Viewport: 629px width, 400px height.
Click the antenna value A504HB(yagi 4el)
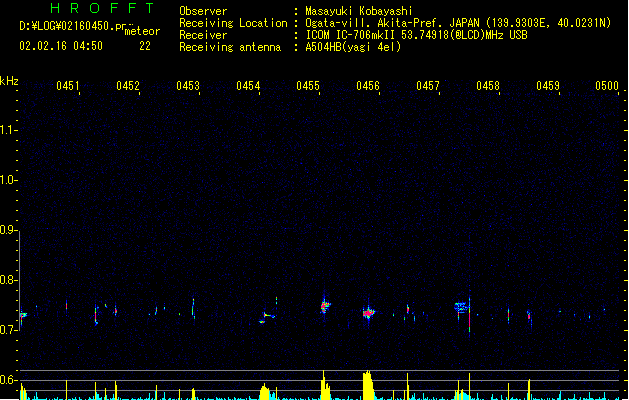tap(353, 47)
